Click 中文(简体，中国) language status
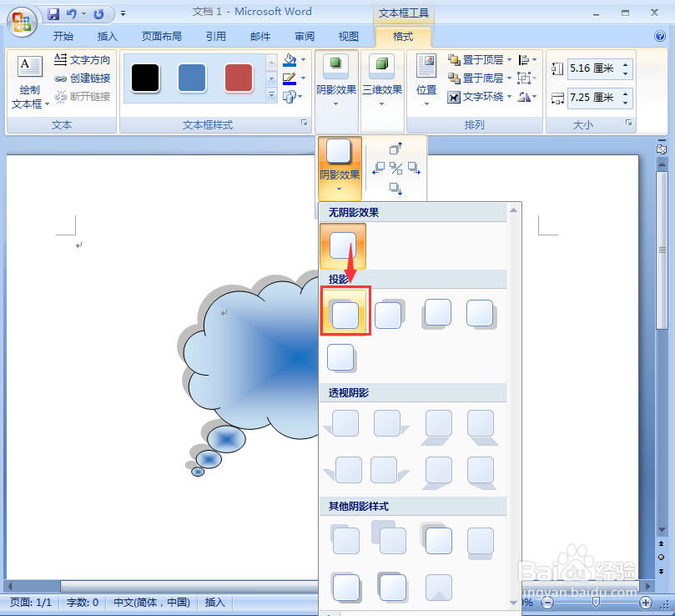 pyautogui.click(x=152, y=602)
